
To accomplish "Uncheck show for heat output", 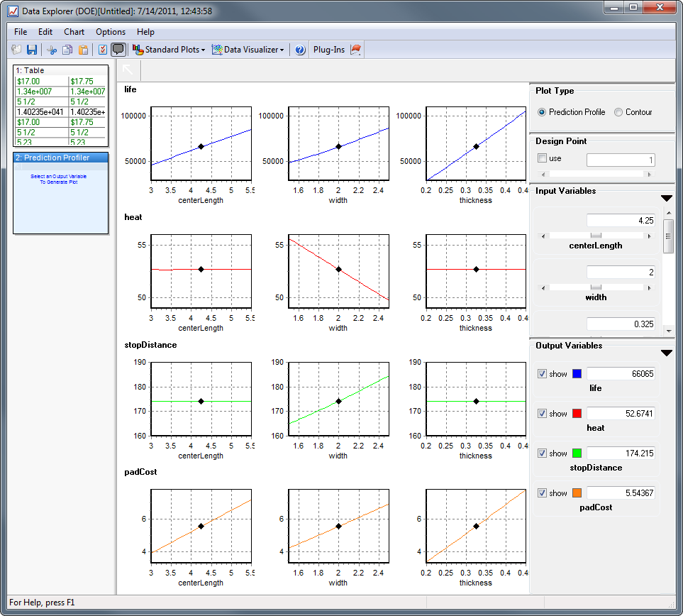I will (x=543, y=413).
